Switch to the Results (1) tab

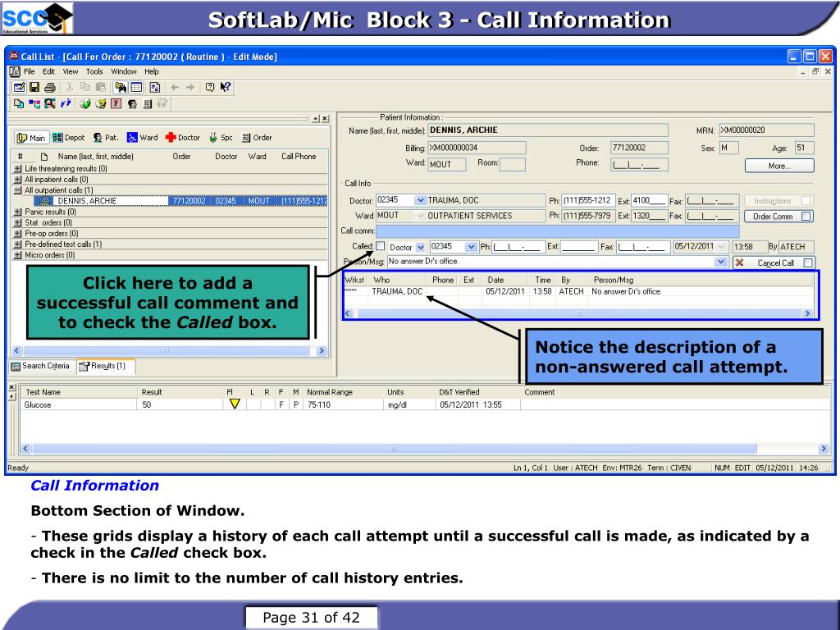(x=104, y=366)
